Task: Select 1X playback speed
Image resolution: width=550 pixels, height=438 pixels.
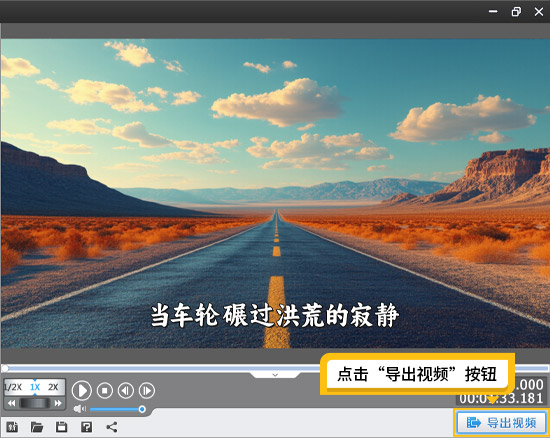Action: point(35,387)
